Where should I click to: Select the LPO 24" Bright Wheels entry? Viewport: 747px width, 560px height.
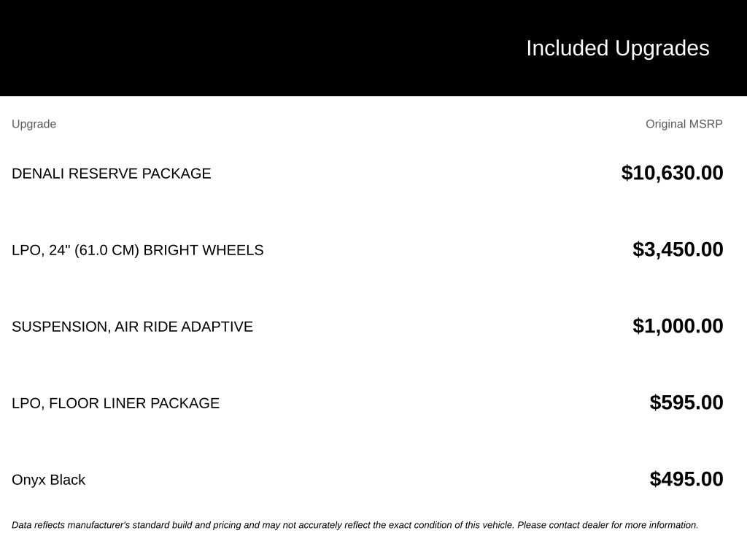[x=138, y=250]
